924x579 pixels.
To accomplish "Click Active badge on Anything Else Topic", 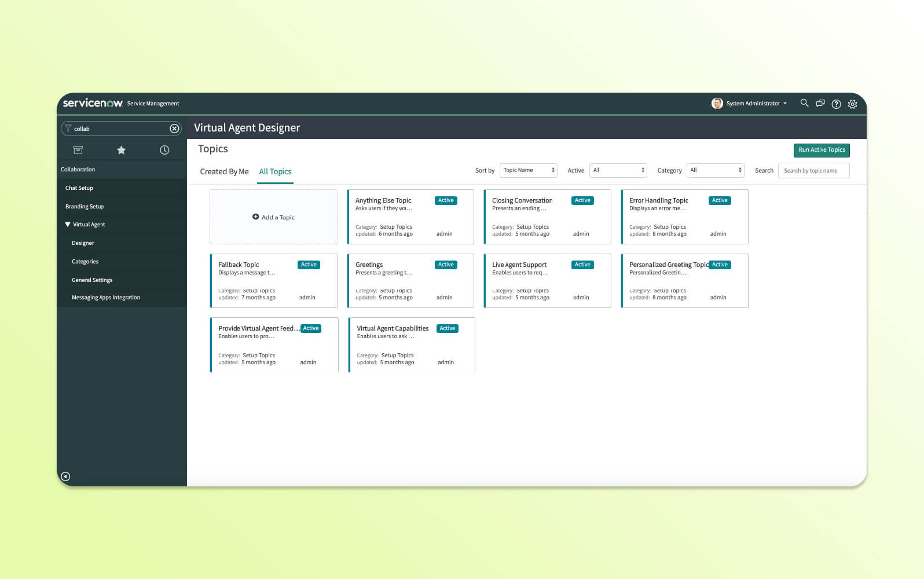I will click(x=446, y=200).
